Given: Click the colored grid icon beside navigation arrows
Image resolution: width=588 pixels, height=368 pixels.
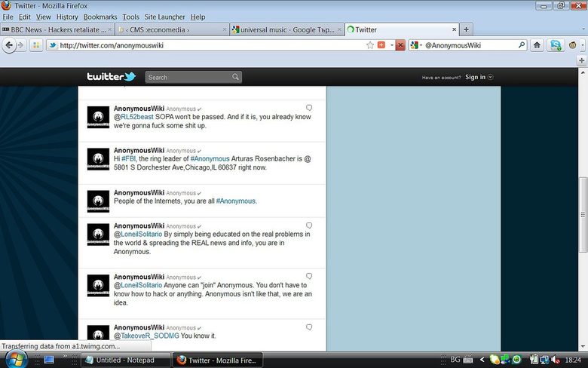Looking at the screenshot, I should tap(36, 45).
